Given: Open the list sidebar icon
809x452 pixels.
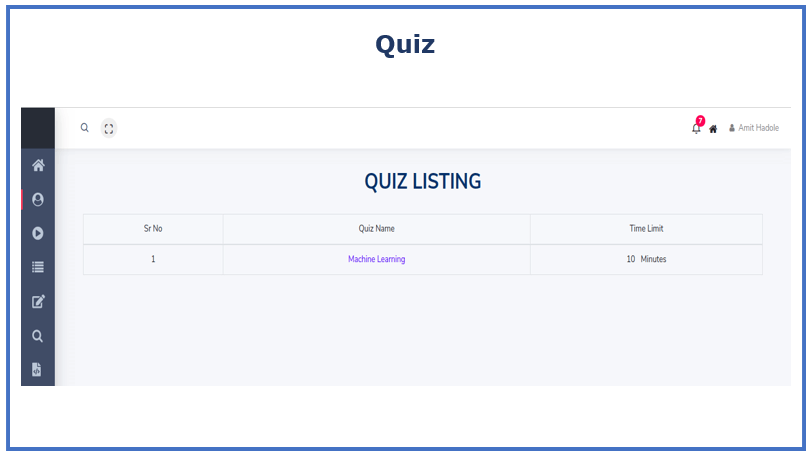Looking at the screenshot, I should 38,267.
